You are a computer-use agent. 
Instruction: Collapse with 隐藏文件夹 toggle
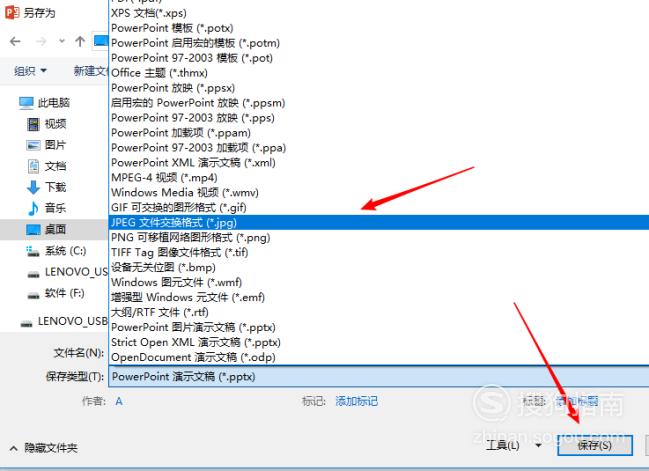(x=43, y=448)
